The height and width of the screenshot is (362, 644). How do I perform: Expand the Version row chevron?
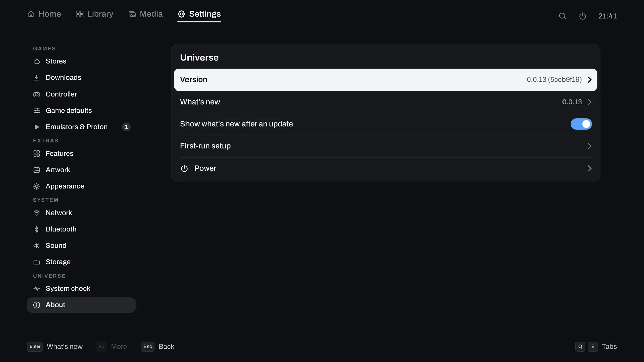[x=589, y=80]
